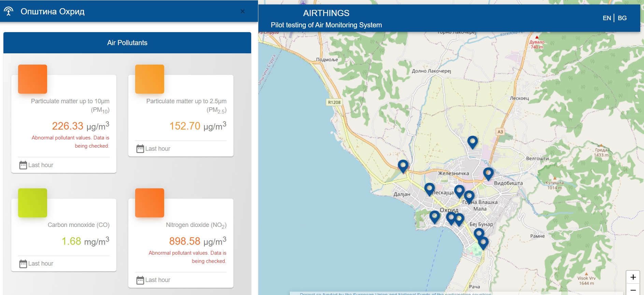The image size is (644, 295).
Task: Click the nitrogen dioxide orange color square
Action: 149,203
